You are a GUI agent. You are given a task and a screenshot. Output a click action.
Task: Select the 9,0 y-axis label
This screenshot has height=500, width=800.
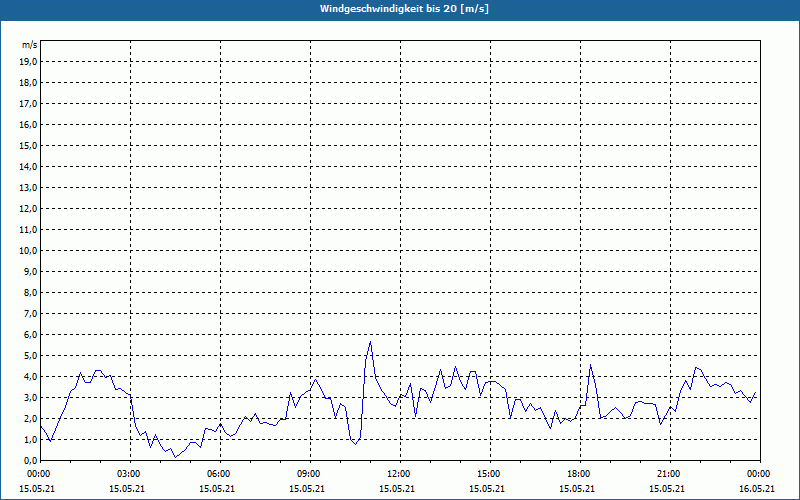[x=31, y=271]
